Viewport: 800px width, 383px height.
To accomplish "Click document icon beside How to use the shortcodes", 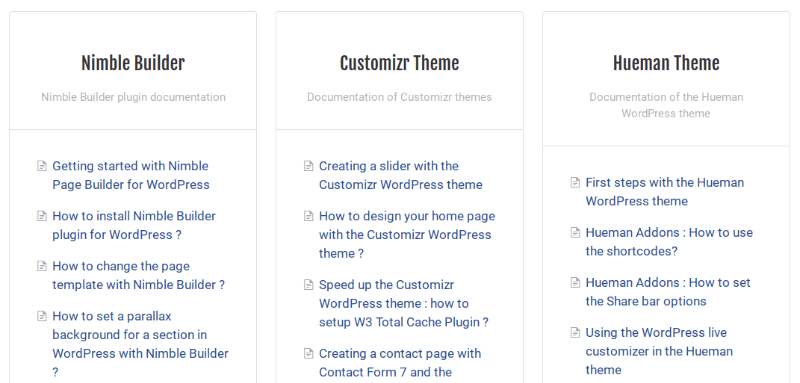I will [575, 233].
